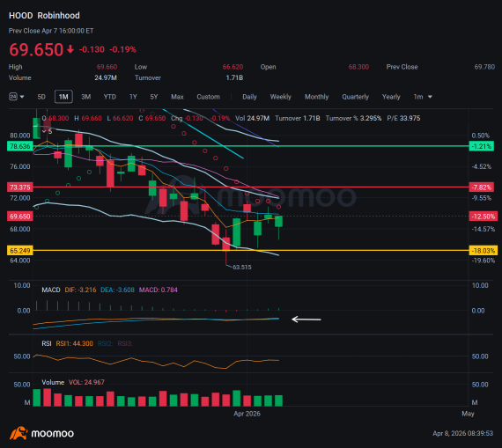Click the red 73.375 price line label
Viewport: 502px width, 448px height.
coord(20,187)
